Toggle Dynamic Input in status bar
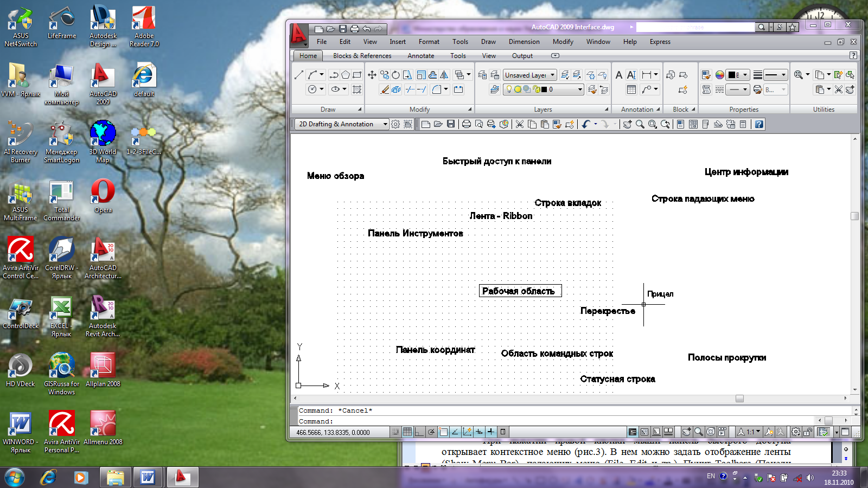 [x=479, y=432]
